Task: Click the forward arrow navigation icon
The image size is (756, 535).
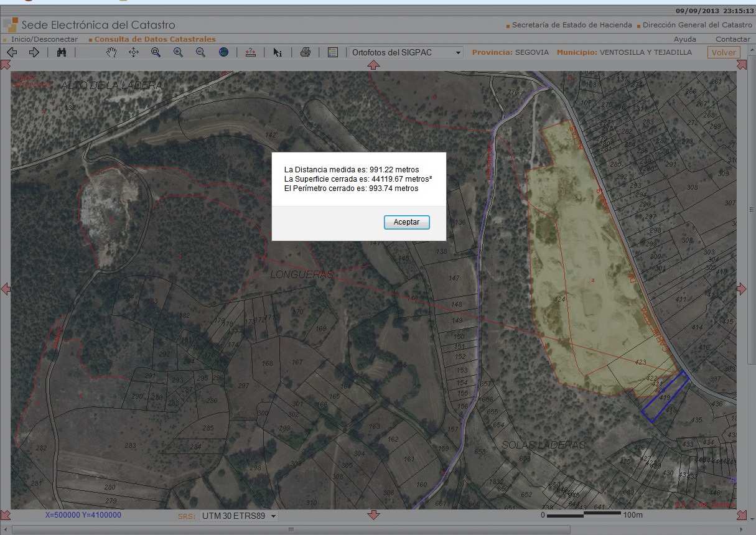Action: coord(34,52)
